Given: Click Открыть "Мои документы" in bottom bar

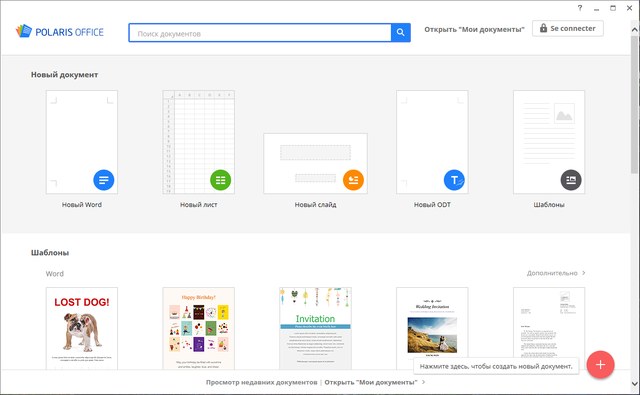Looking at the screenshot, I should click(x=371, y=382).
